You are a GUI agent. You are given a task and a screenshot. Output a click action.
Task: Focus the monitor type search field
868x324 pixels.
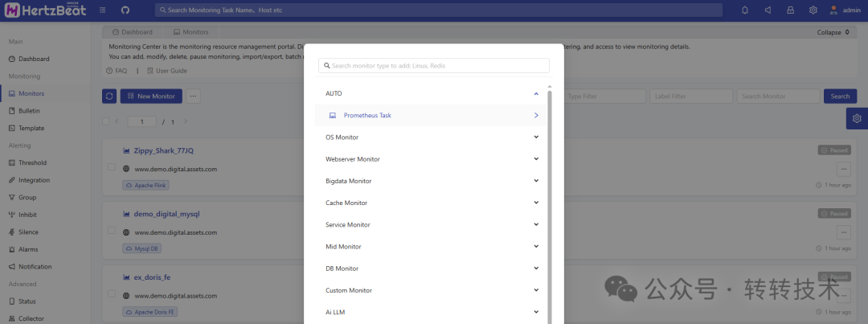(434, 65)
